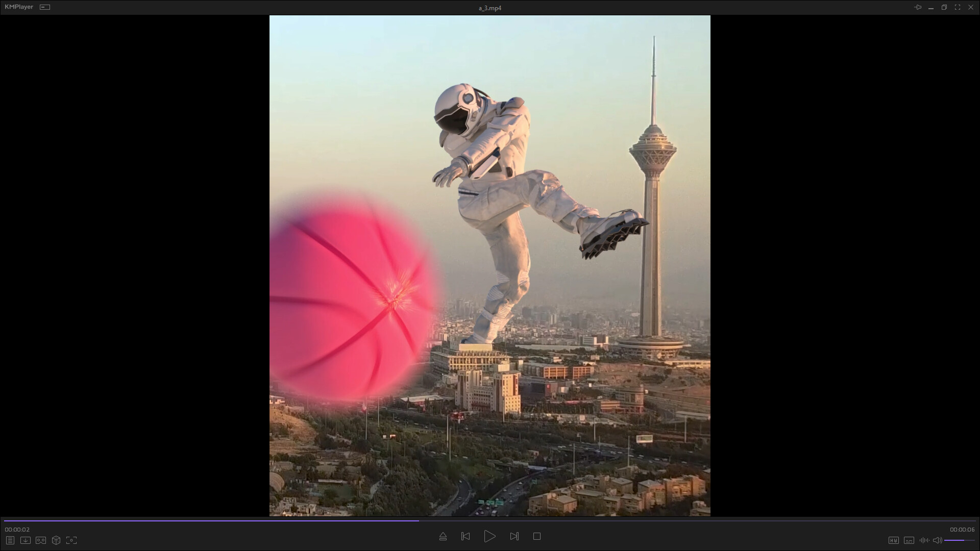Open the audio waveform equalizer icon

pos(924,540)
